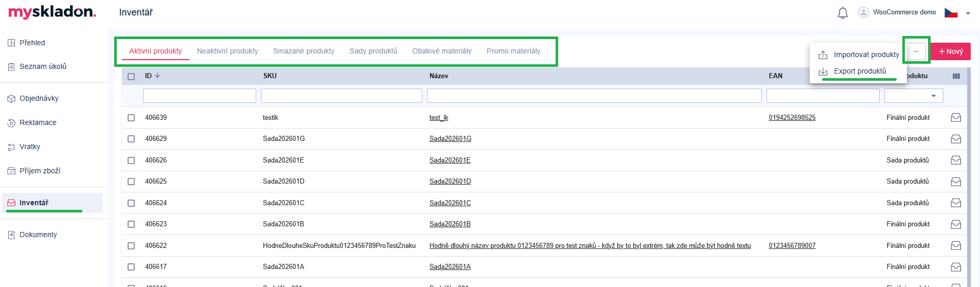Click the EAN filter input field
Image resolution: width=980 pixels, height=287 pixels.
point(823,96)
